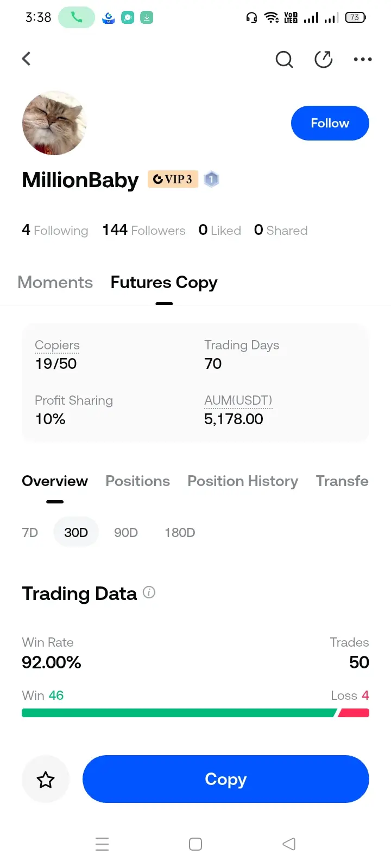Open the Position History tab
The image size is (391, 868).
pos(243,481)
